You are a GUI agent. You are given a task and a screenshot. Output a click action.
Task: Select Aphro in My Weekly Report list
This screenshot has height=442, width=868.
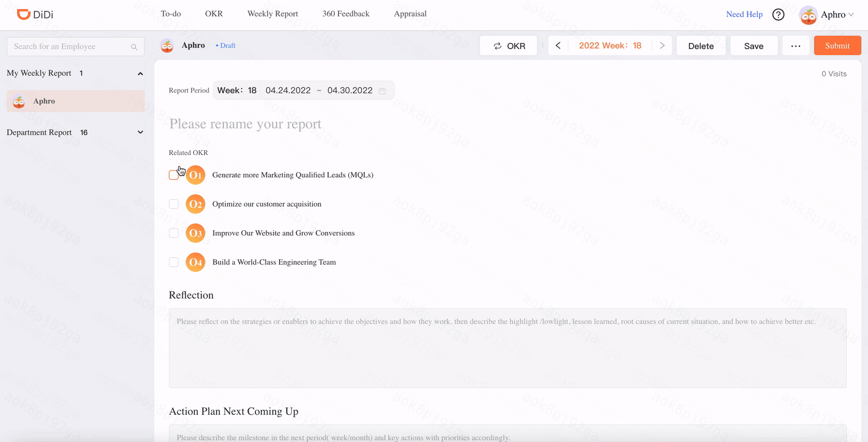(x=76, y=101)
